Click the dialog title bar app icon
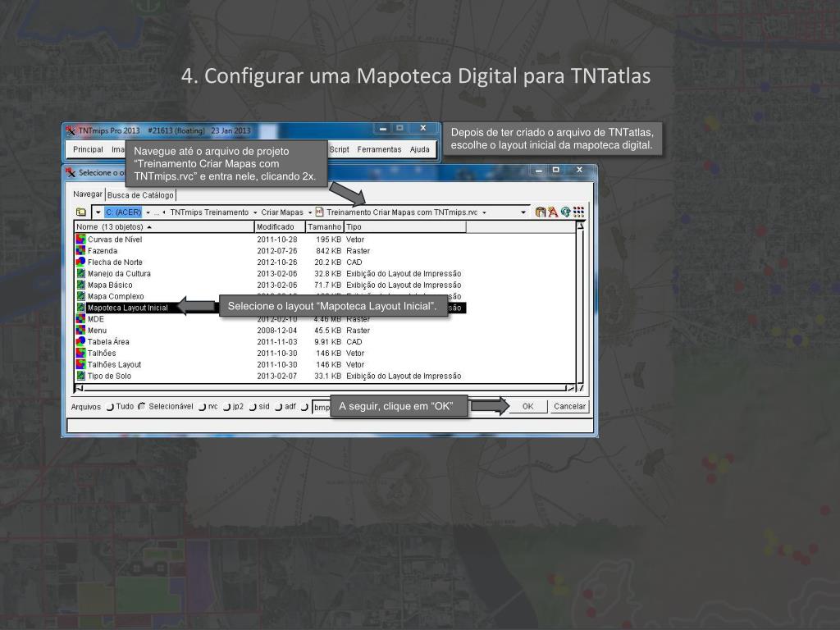Viewport: 840px width, 630px height. [71, 172]
